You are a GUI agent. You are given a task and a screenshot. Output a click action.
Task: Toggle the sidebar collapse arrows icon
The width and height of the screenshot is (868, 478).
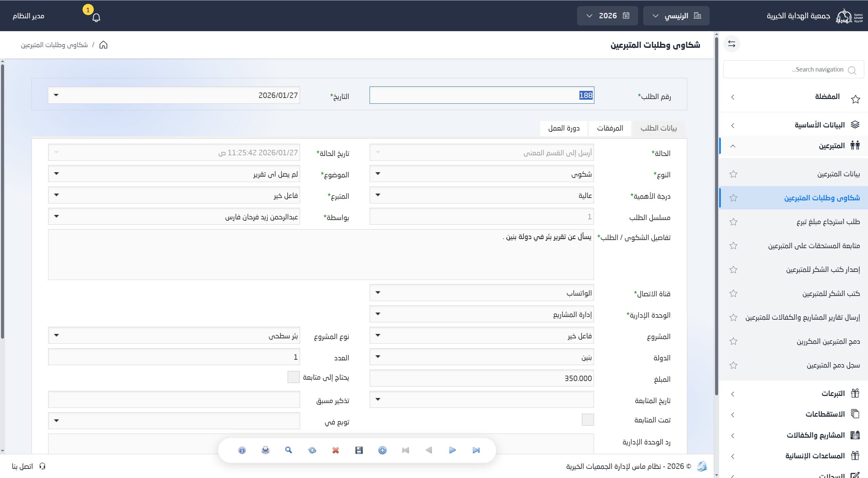[732, 44]
